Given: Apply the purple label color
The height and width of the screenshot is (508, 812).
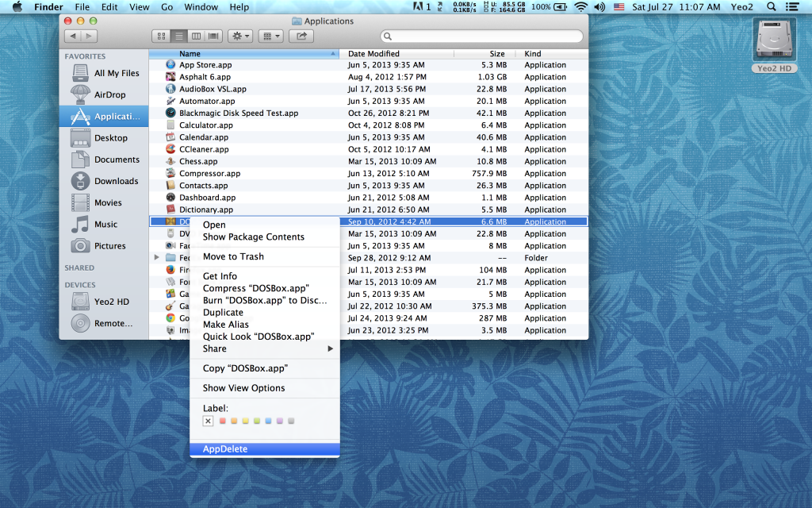Looking at the screenshot, I should click(280, 421).
